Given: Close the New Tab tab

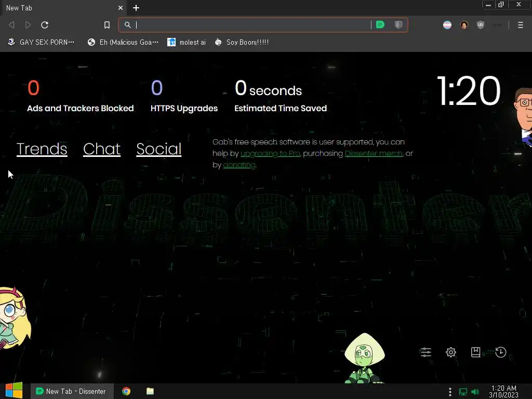Looking at the screenshot, I should tap(121, 8).
